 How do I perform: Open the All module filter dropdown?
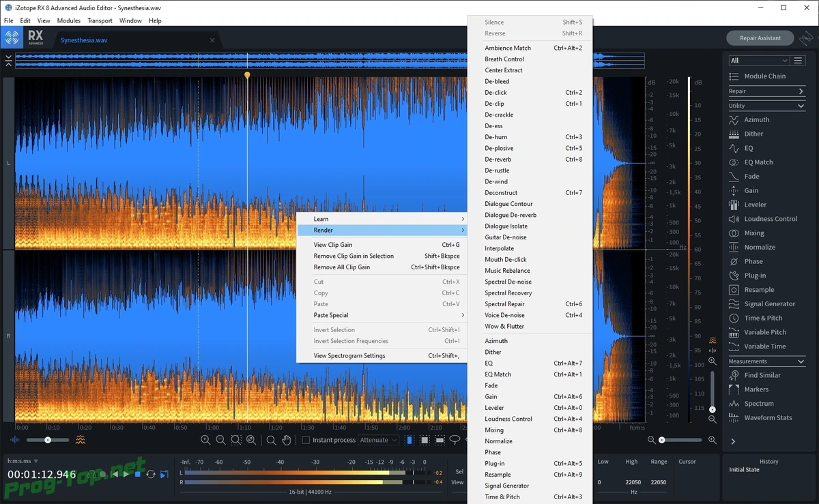759,60
